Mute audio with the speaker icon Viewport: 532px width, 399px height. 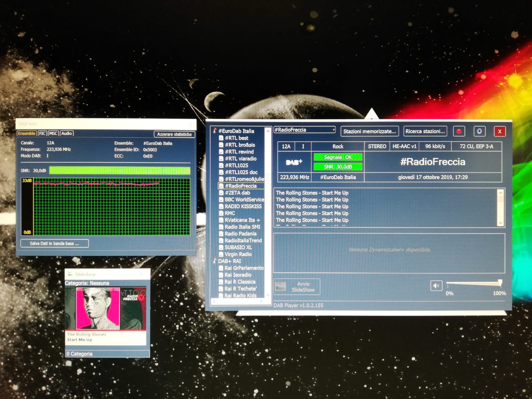click(x=436, y=285)
